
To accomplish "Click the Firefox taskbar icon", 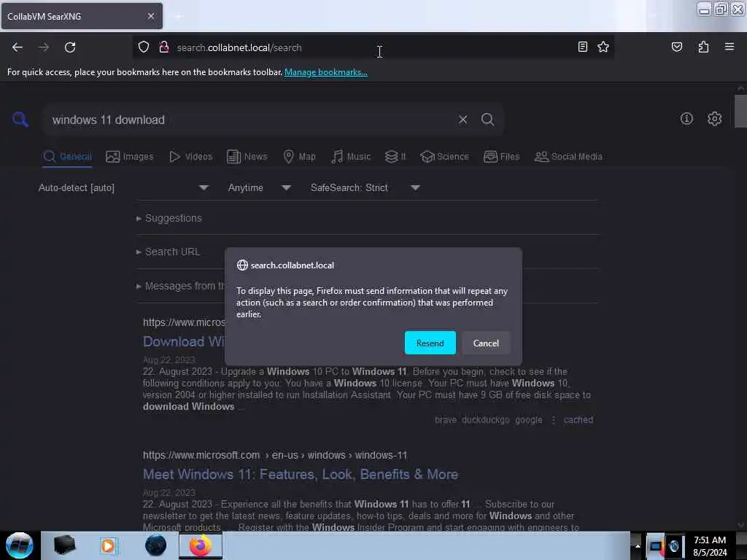I will [x=201, y=545].
